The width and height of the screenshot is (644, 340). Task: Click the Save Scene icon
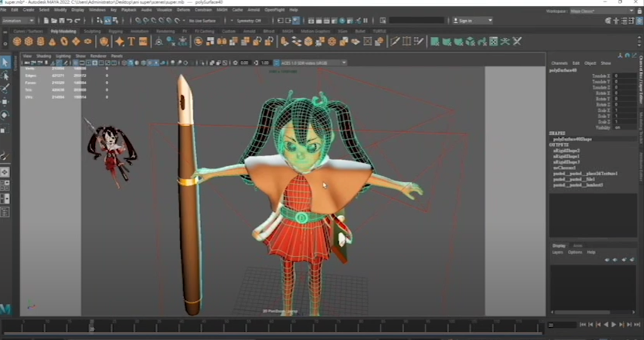click(x=62, y=21)
